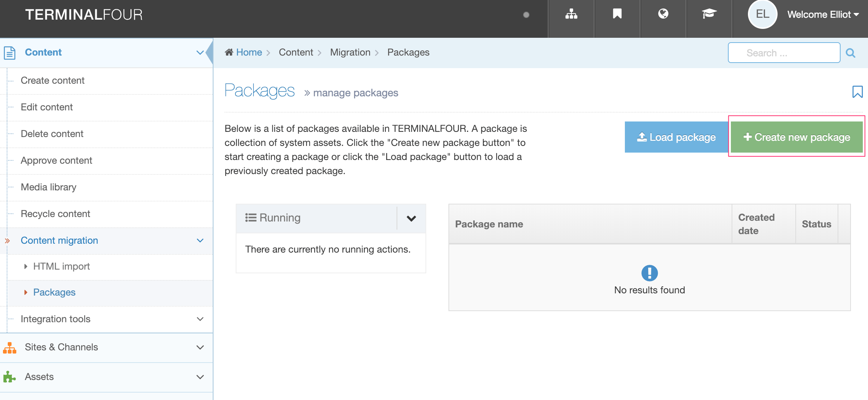The width and height of the screenshot is (868, 400).
Task: Sort by Package name column header
Action: click(489, 224)
